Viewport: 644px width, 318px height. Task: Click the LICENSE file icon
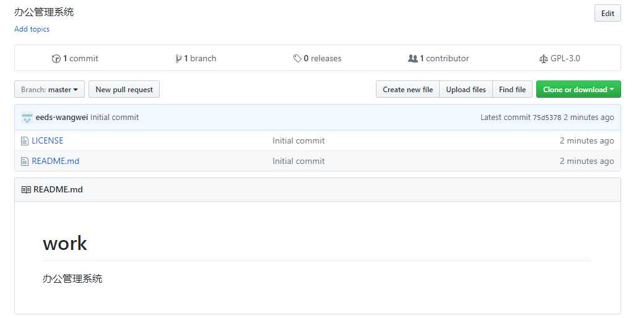25,141
